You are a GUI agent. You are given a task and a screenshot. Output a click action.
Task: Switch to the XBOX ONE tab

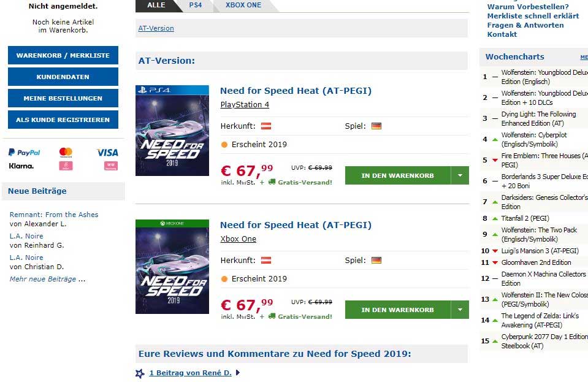[x=243, y=6]
